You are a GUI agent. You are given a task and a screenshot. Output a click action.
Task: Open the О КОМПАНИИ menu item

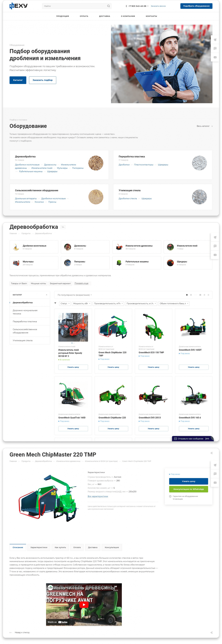(128, 16)
